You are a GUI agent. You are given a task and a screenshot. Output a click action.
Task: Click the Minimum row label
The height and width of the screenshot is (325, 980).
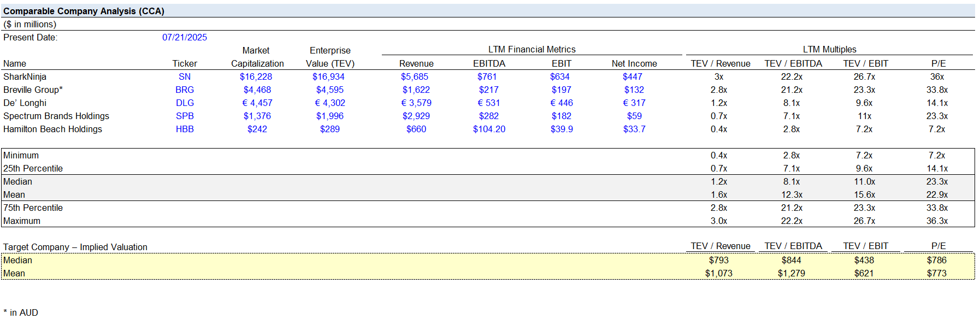[x=21, y=155]
